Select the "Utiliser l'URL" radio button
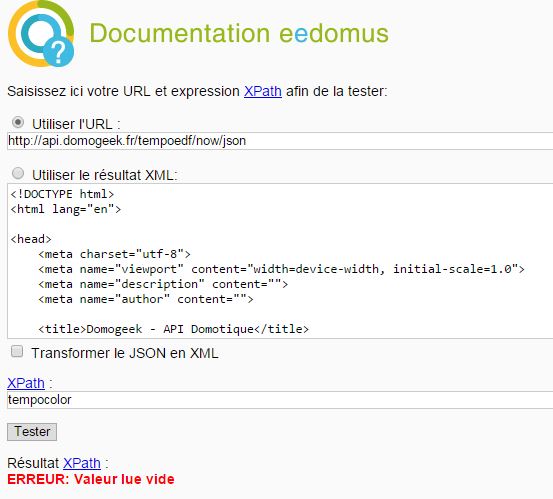This screenshot has height=499, width=553. (18, 122)
